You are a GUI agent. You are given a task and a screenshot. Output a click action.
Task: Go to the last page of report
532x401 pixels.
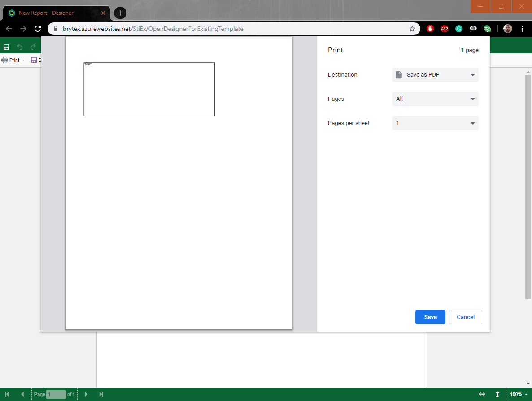point(101,394)
